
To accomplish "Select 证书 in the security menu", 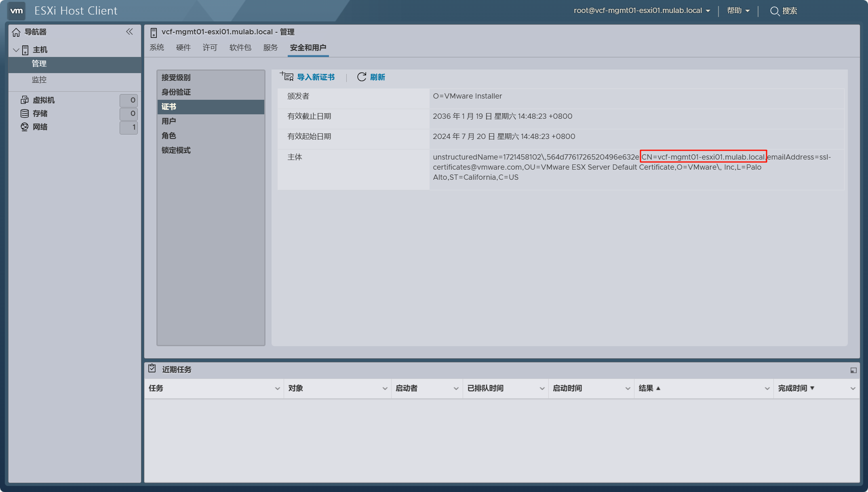I will coord(211,107).
